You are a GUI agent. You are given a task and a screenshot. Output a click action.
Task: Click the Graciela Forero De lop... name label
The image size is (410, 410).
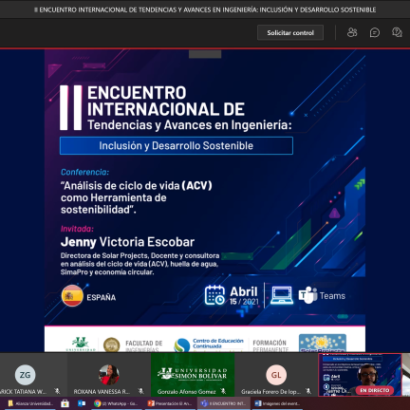pyautogui.click(x=271, y=391)
